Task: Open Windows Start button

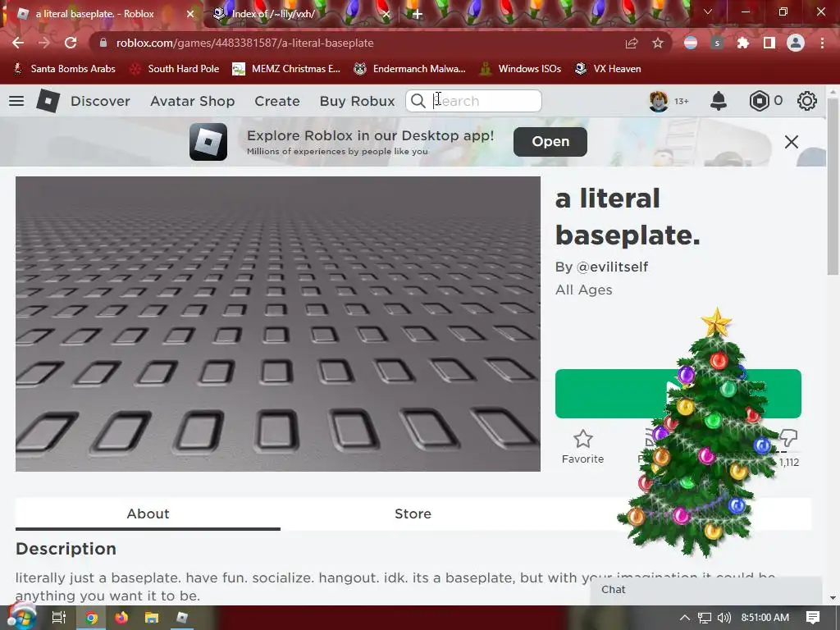Action: click(21, 617)
